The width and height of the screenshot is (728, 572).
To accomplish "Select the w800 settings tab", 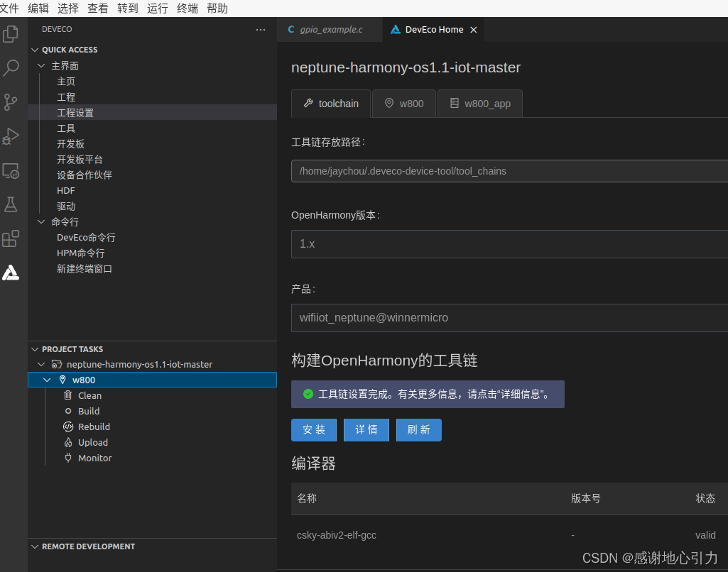I will [404, 104].
